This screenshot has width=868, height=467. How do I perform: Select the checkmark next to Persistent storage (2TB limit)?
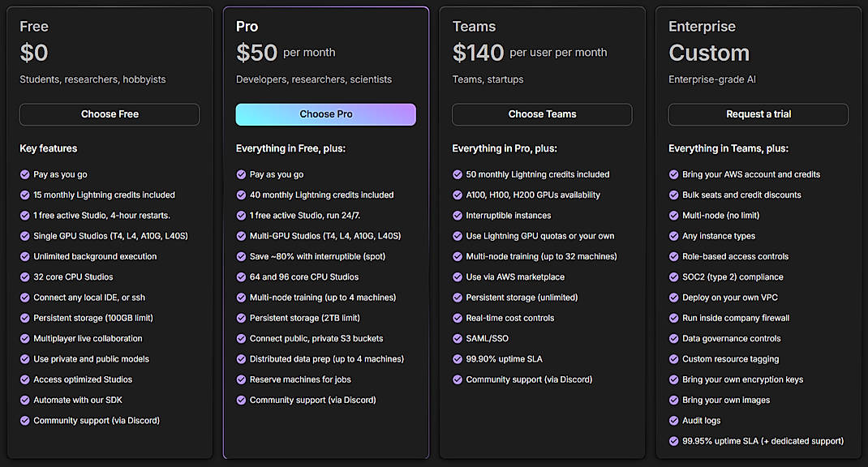coord(241,318)
